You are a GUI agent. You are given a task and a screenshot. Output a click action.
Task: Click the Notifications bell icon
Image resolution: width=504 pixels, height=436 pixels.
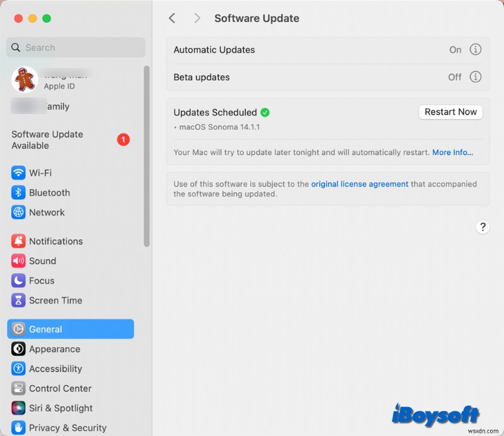point(18,241)
